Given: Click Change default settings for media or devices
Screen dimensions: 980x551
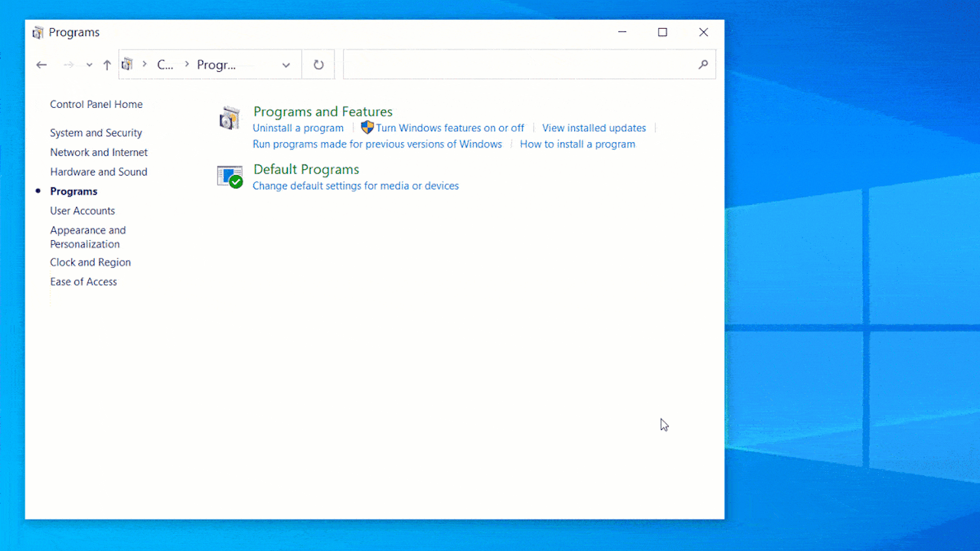Looking at the screenshot, I should click(355, 185).
